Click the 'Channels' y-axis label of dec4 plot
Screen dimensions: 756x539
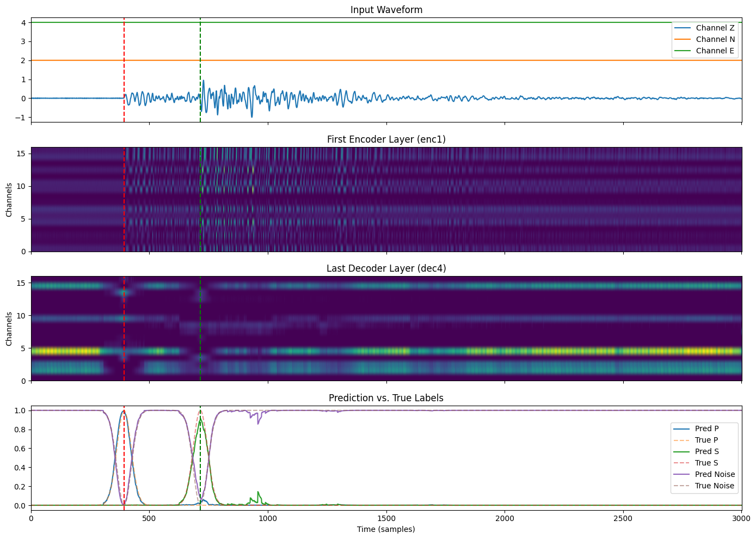[9, 329]
